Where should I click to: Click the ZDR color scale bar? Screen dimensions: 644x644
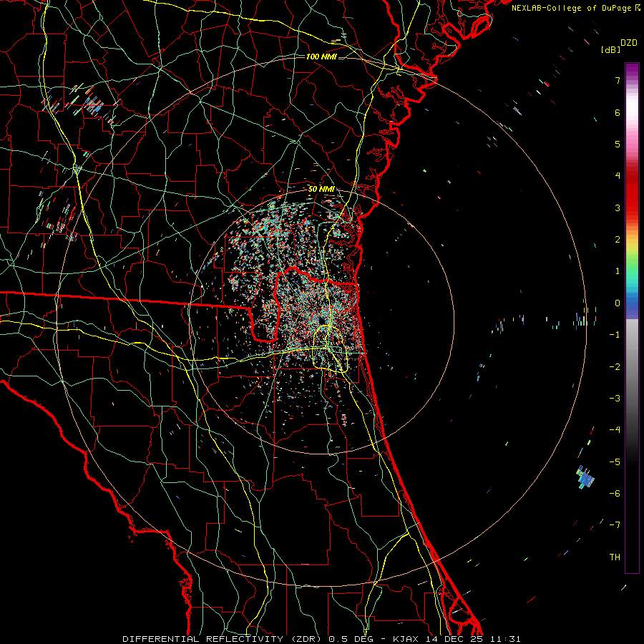click(x=632, y=318)
